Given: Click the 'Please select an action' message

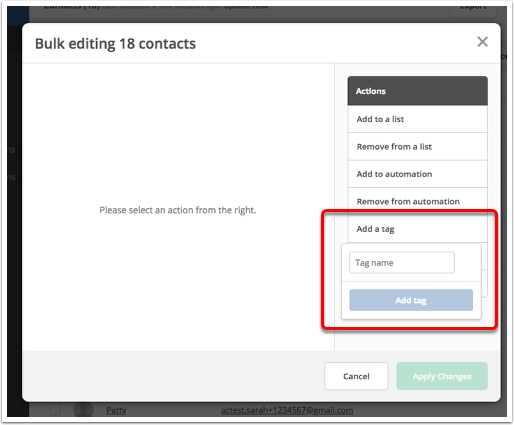Looking at the screenshot, I should 178,210.
